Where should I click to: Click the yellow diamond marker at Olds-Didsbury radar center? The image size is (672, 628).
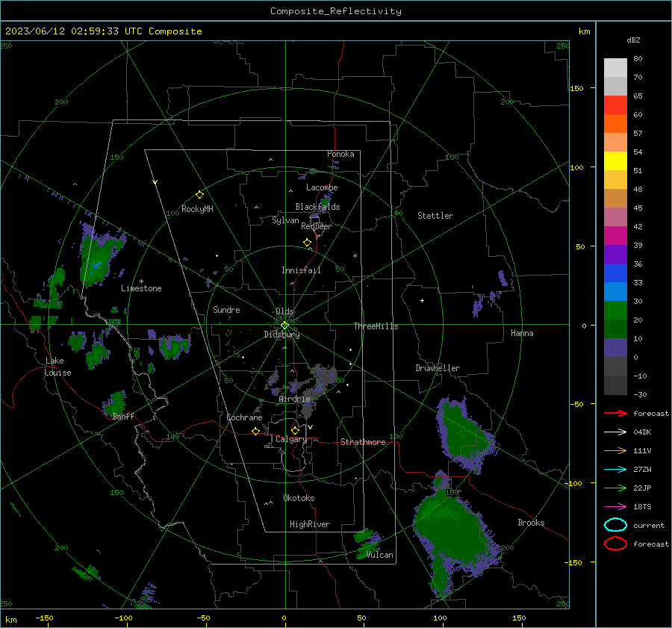point(285,326)
